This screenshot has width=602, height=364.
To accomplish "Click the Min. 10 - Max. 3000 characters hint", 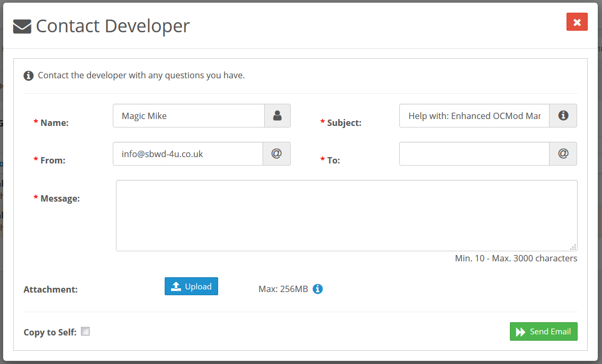I will pos(516,259).
